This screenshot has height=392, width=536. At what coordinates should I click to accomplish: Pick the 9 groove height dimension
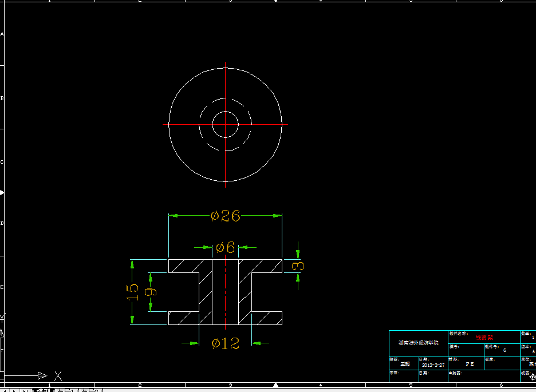151,292
